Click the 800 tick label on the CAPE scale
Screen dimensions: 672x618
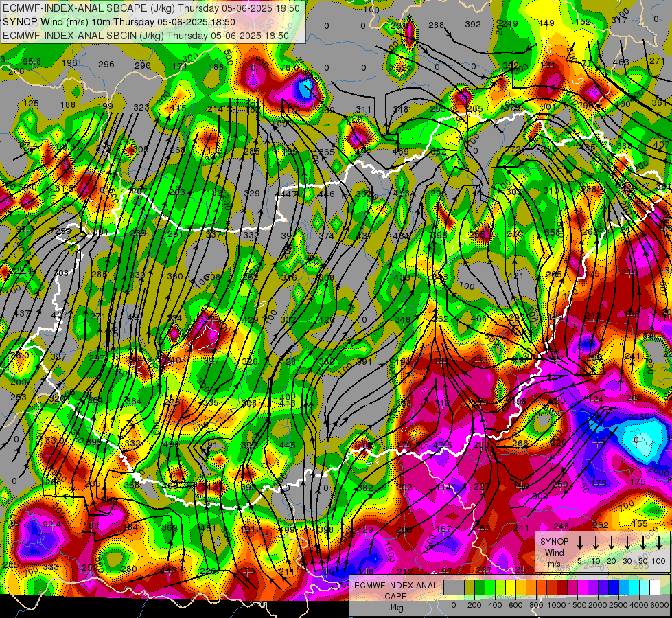[x=536, y=605]
